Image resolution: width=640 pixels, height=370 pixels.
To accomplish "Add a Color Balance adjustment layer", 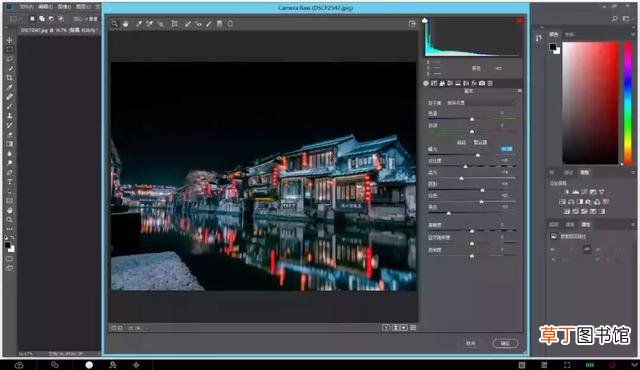I will pos(571,202).
